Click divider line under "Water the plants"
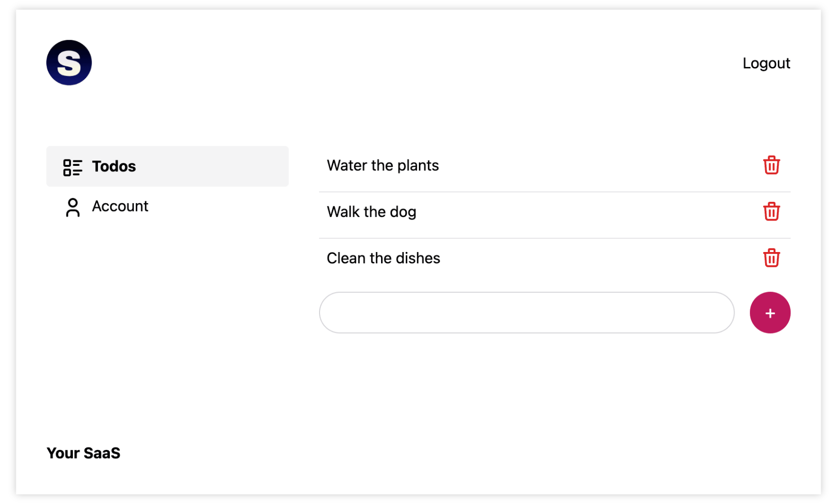This screenshot has height=504, width=837. coord(542,192)
